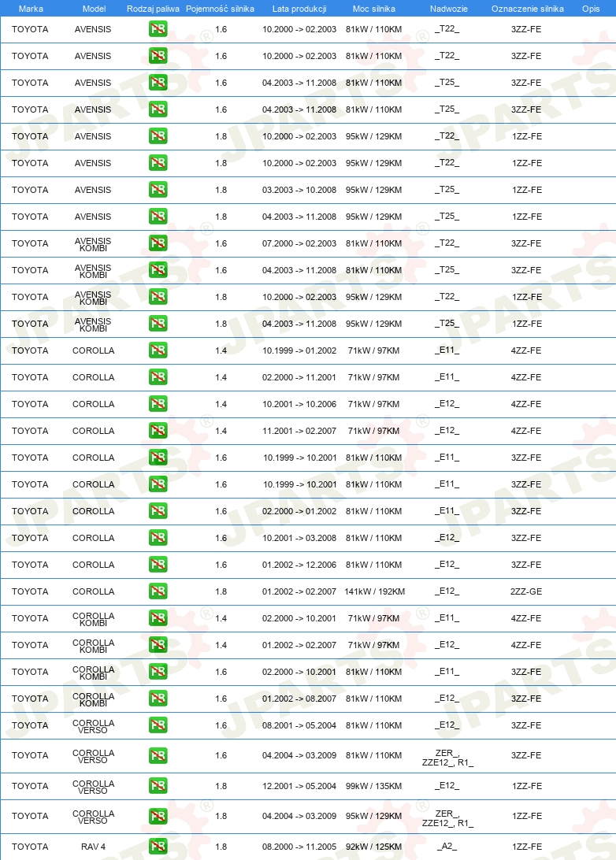Click fuel icon for Corolla 1.6 10.2001 -> 03.2008
The image size is (616, 860).
pos(158,538)
